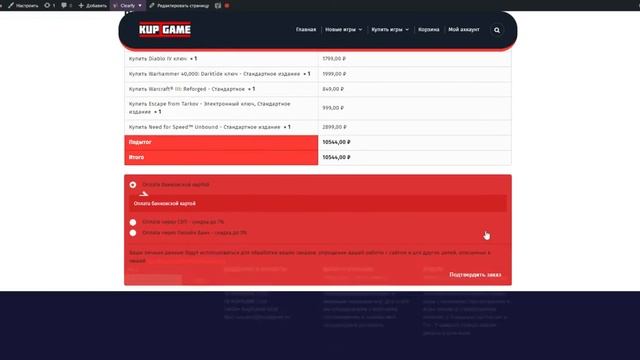This screenshot has width=640, height=360.
Task: Open Корзина from the site menu
Action: pos(429,29)
